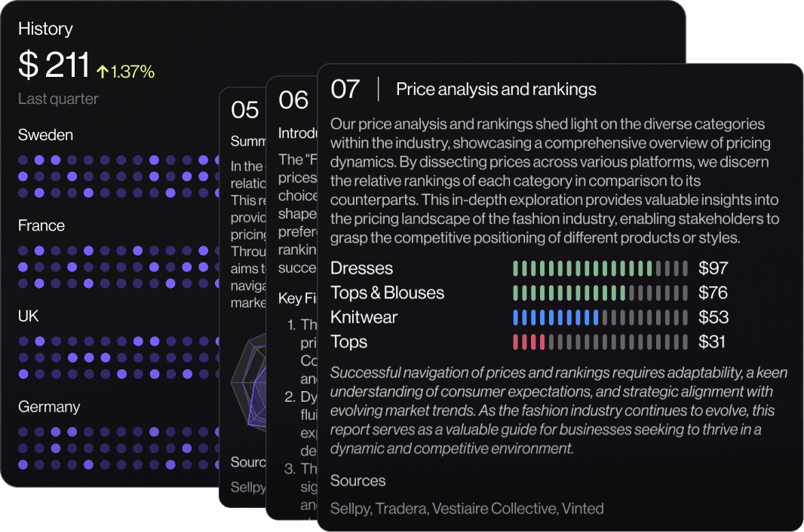804x532 pixels.
Task: Click the 1.37% growth percentage
Action: click(x=133, y=72)
